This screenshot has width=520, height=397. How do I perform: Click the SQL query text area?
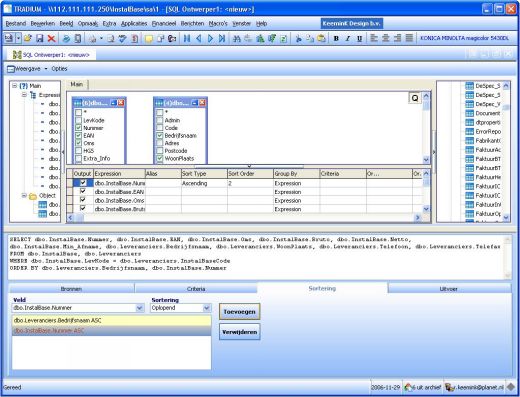[256, 257]
